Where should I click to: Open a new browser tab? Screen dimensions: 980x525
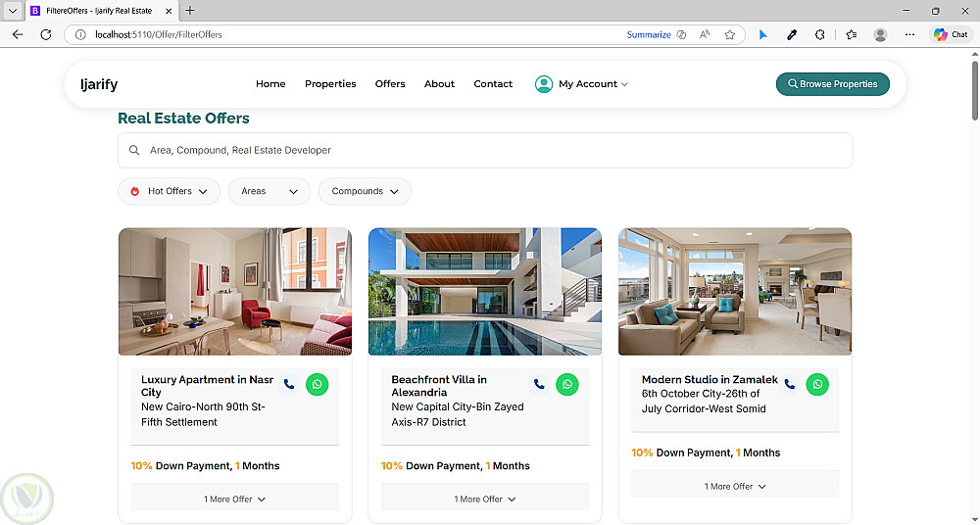pyautogui.click(x=190, y=11)
